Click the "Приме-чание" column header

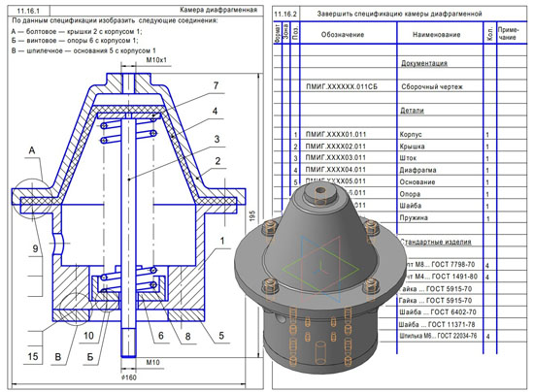click(x=508, y=33)
